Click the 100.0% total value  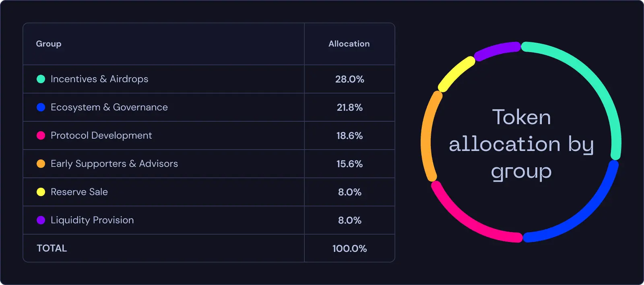coord(349,249)
